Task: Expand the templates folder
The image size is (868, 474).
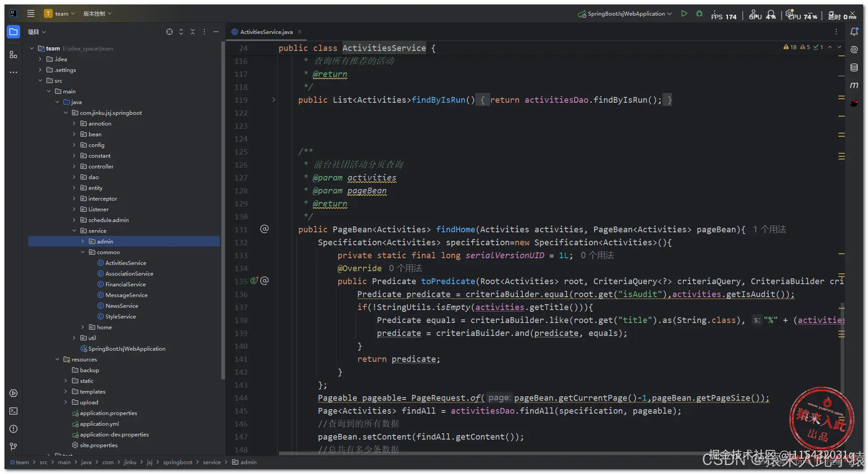Action: pos(65,391)
